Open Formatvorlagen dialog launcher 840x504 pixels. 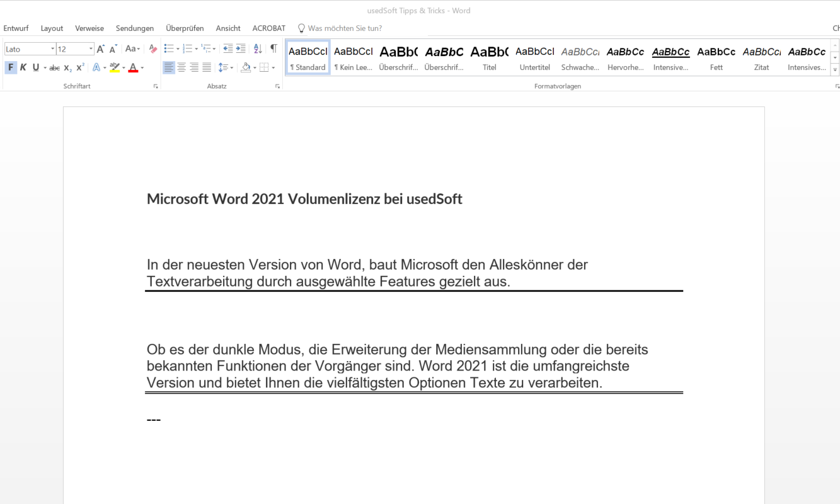click(x=837, y=86)
